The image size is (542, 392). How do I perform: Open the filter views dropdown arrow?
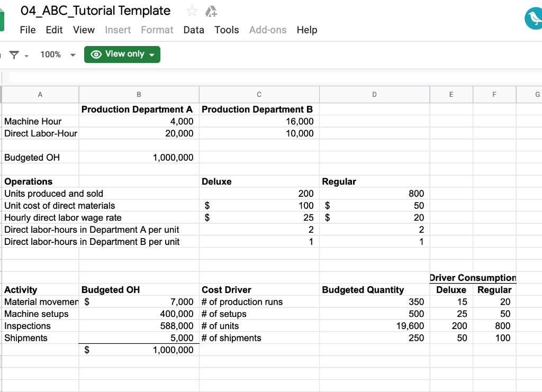[26, 55]
